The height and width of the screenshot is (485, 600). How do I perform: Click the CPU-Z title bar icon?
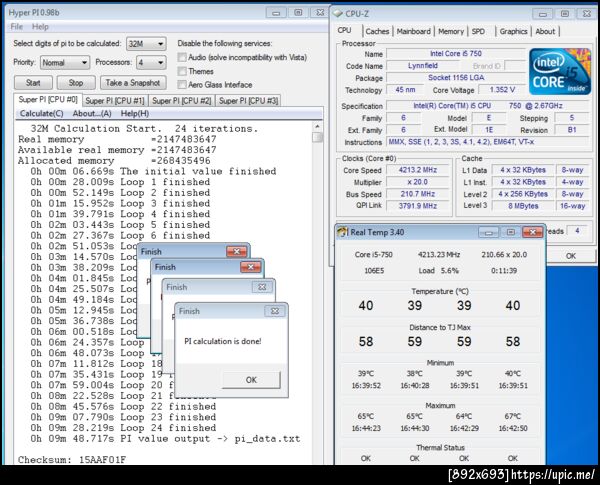tap(338, 13)
